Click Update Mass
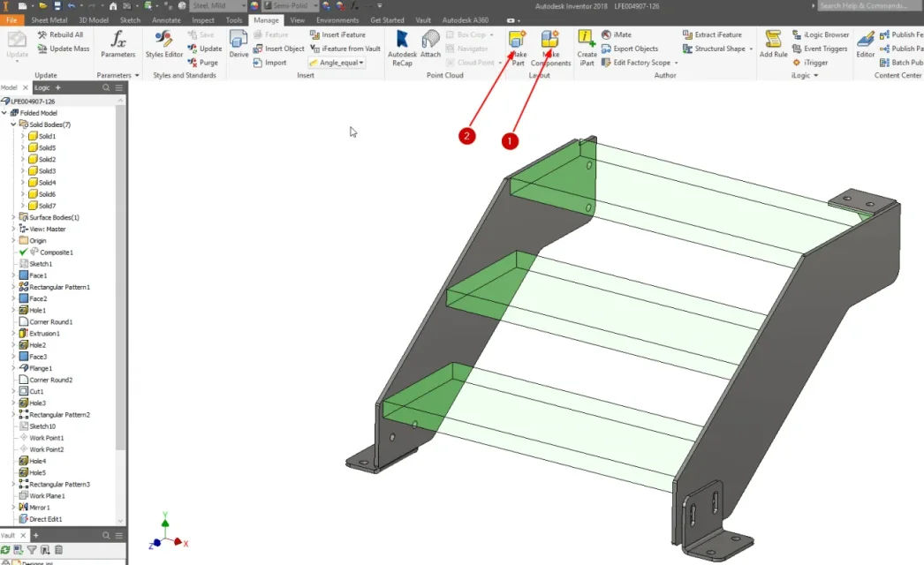Viewport: 924px width, 565px height. pyautogui.click(x=63, y=49)
